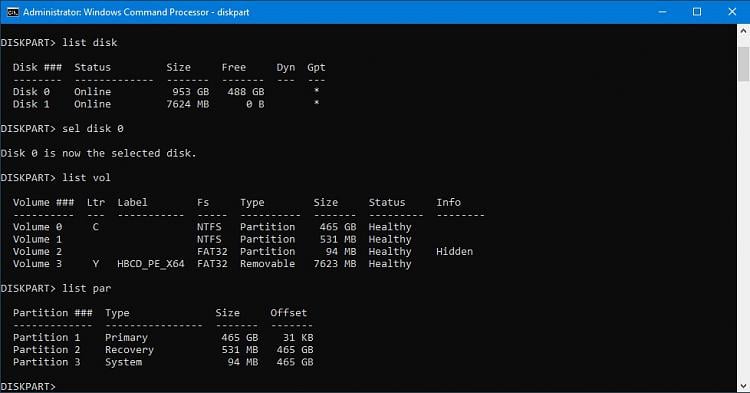The width and height of the screenshot is (750, 393).
Task: Click the 'list disk' command text
Action: pos(89,43)
